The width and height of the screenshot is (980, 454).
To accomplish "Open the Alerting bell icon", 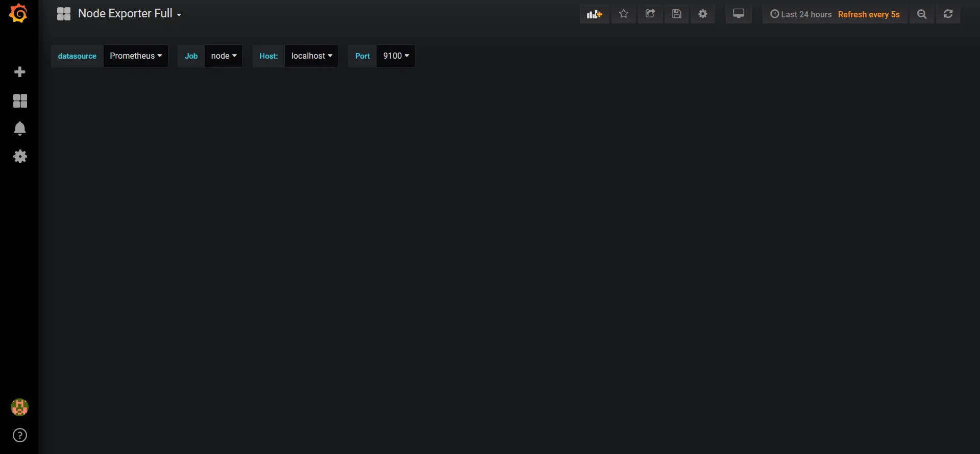I will coord(20,129).
